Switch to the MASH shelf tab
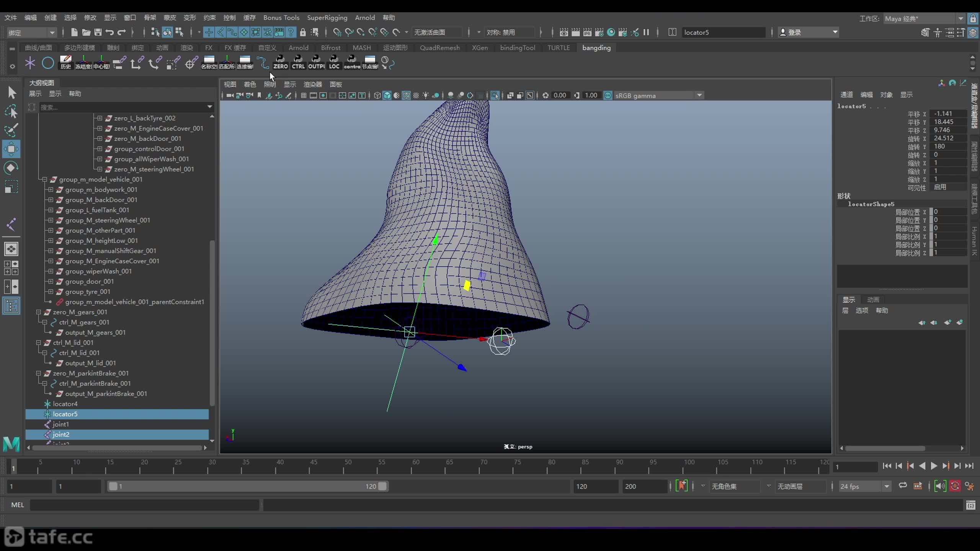 [361, 48]
